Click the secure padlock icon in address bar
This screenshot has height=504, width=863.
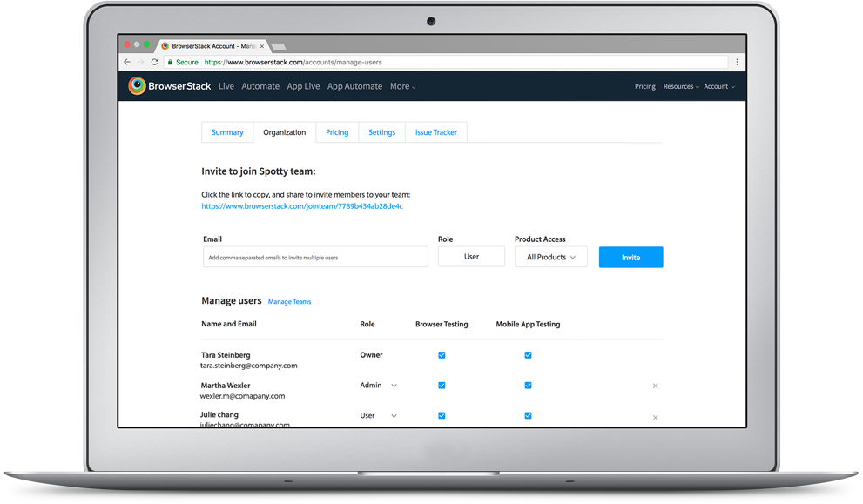[169, 63]
